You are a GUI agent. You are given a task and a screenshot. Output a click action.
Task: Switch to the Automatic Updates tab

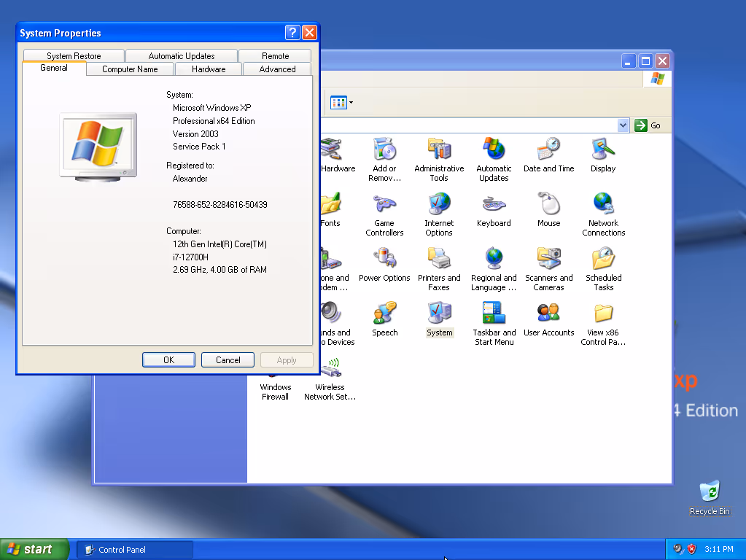click(182, 55)
